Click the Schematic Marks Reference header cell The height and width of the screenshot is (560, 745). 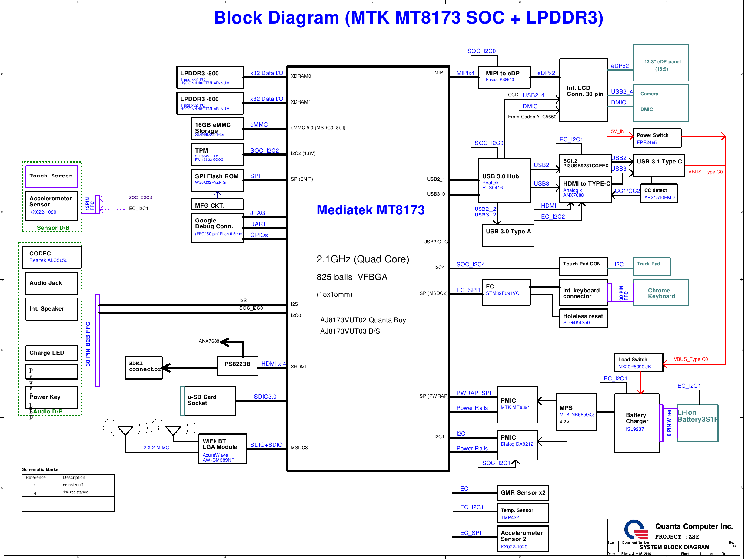tap(36, 478)
